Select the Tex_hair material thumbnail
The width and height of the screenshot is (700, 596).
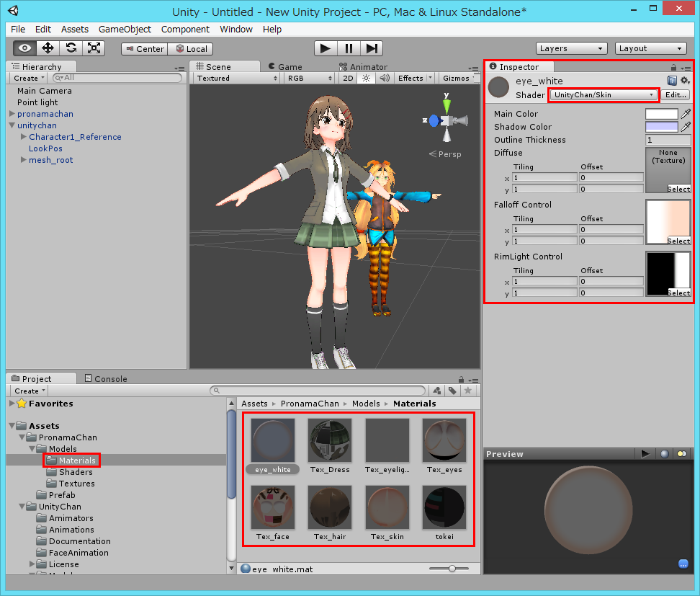tap(331, 509)
